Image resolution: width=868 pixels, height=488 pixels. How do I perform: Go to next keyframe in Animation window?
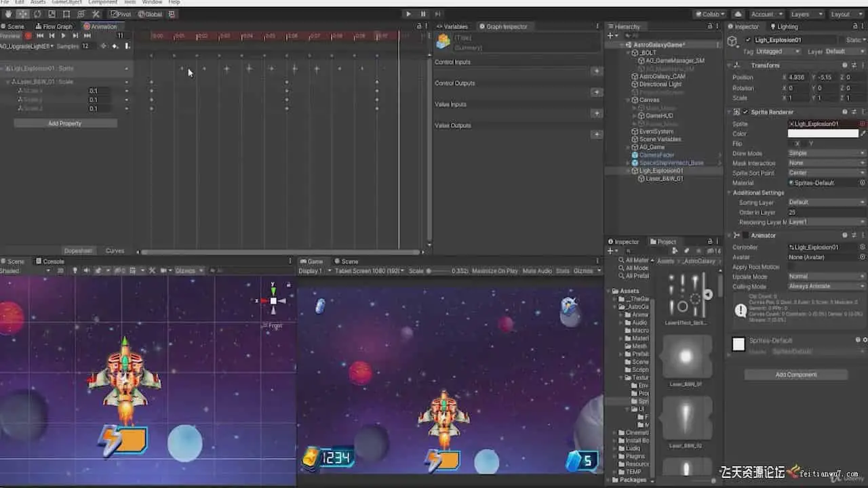[x=75, y=35]
